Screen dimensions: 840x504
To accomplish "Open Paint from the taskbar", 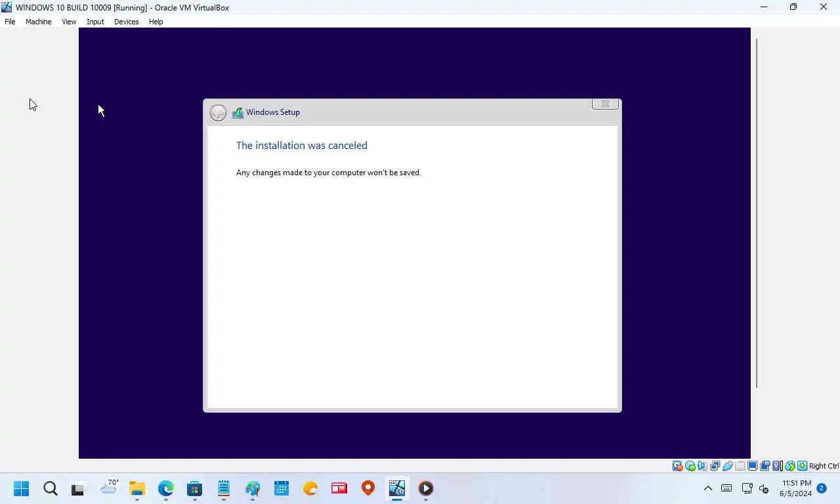I will pyautogui.click(x=253, y=488).
